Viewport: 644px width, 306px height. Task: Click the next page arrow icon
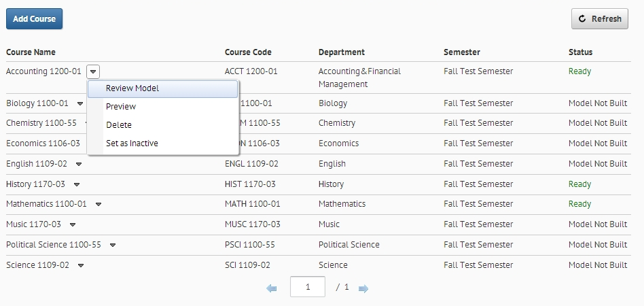point(363,288)
